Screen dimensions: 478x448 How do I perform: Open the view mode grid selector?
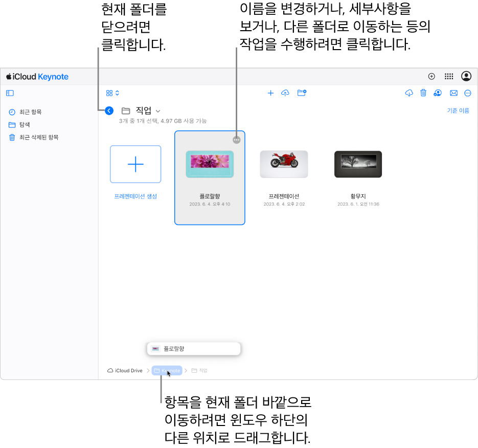pos(112,93)
